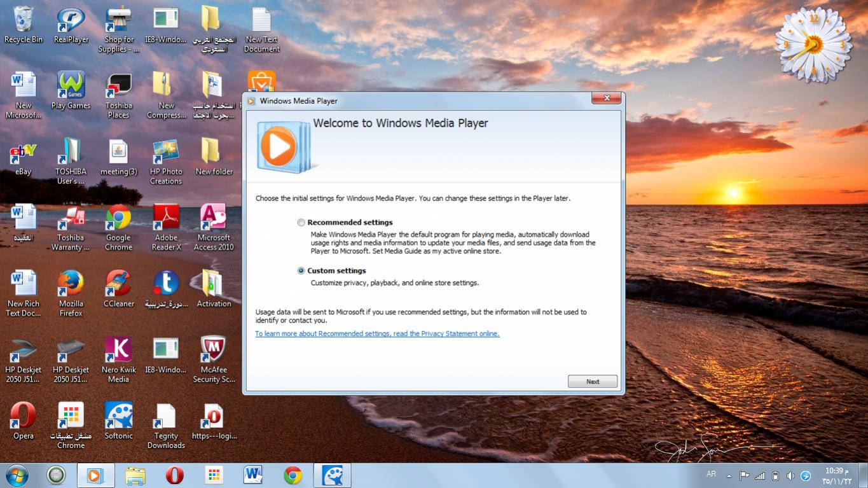This screenshot has width=868, height=488.
Task: Open the https---logi Opera file icon
Action: point(214,421)
